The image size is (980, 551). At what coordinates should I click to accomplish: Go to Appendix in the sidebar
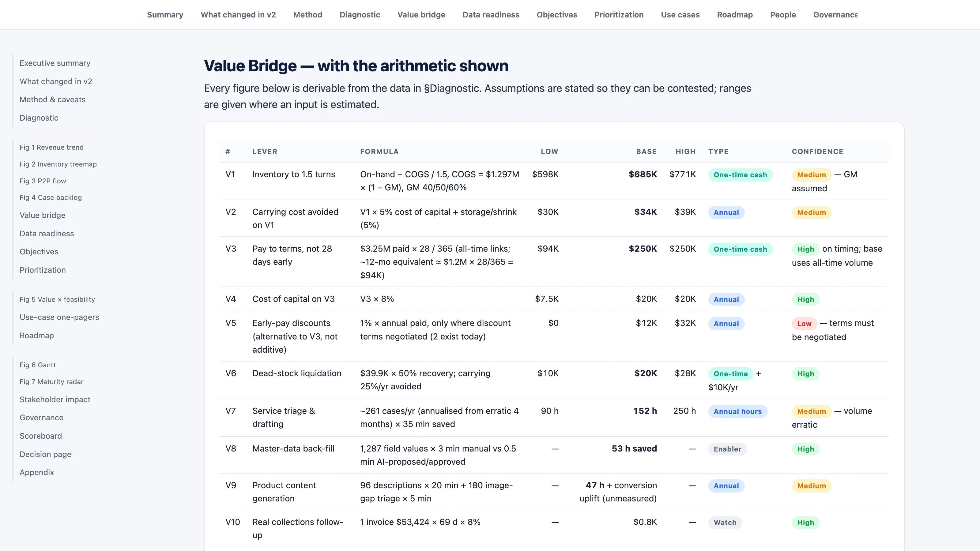37,472
